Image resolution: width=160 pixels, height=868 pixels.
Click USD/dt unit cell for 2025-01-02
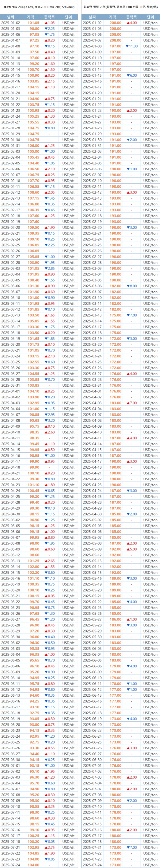(x=69, y=23)
